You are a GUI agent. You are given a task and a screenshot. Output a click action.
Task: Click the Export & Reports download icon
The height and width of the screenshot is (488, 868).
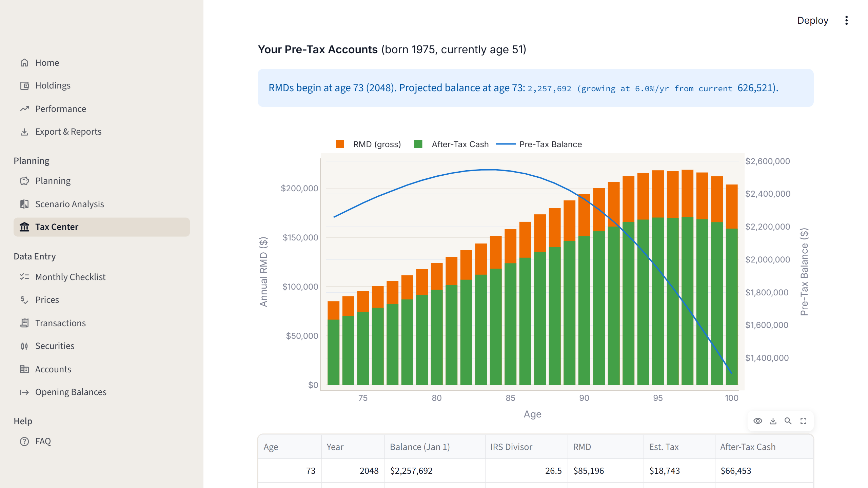24,132
